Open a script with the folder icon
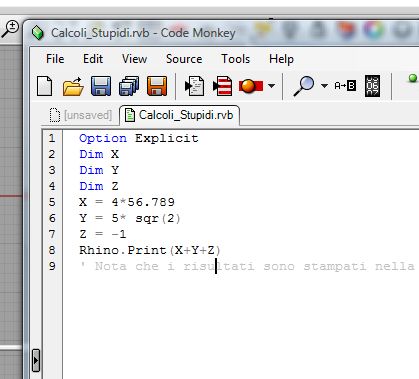The width and height of the screenshot is (419, 379). coord(73,86)
